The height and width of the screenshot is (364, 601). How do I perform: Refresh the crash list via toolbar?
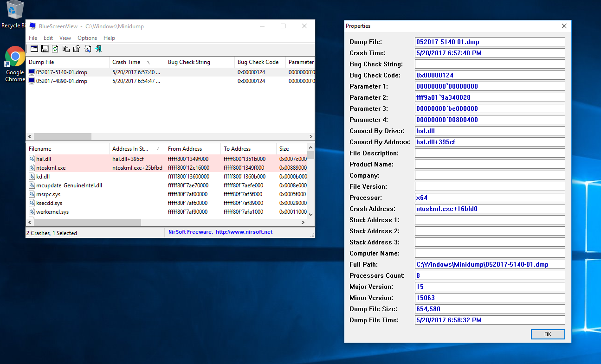click(x=55, y=49)
